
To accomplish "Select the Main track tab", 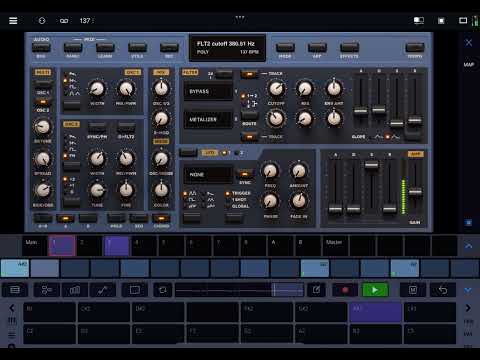I will [35, 246].
